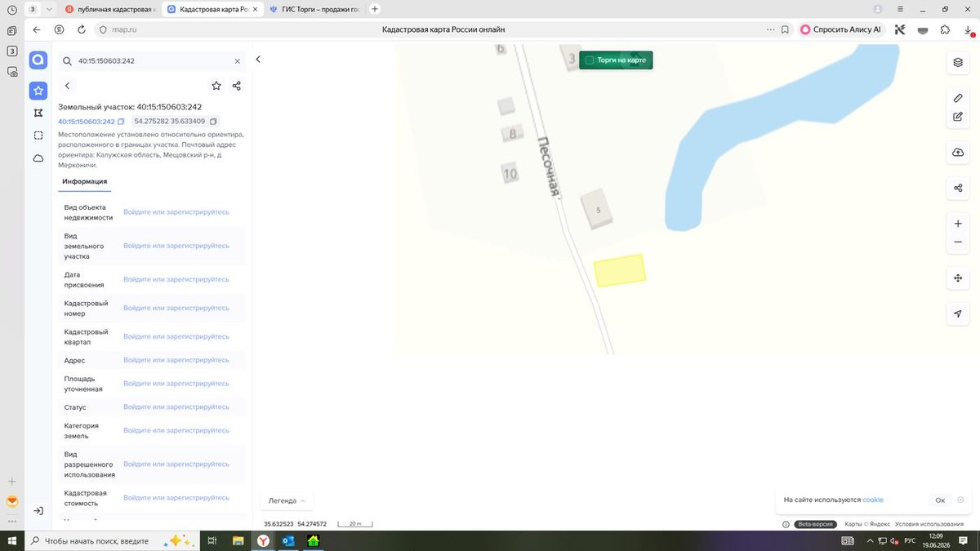Share the land parcel card
Image resolution: width=980 pixels, height=551 pixels.
pyautogui.click(x=237, y=86)
